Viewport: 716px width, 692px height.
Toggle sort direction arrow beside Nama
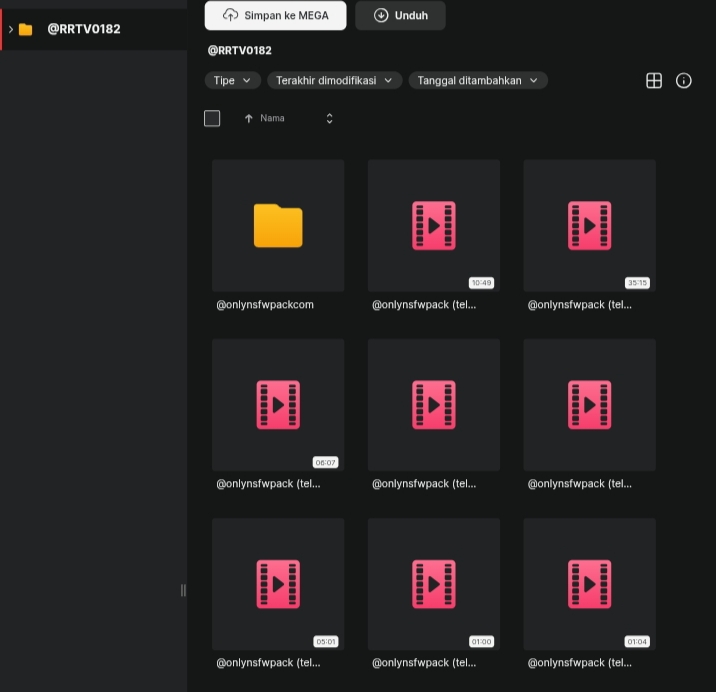248,119
